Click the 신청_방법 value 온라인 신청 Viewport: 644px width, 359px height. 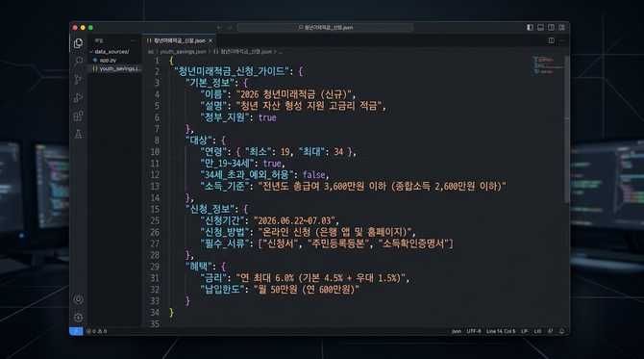(334, 232)
